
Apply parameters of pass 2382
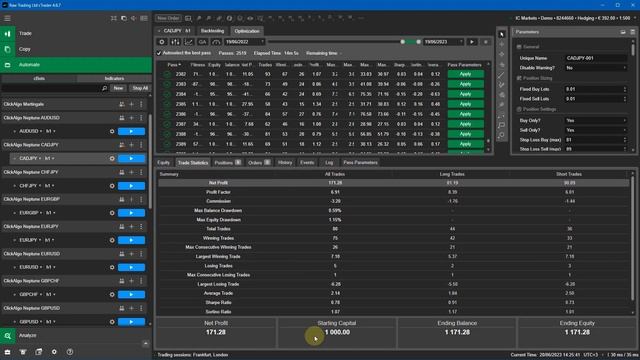click(465, 74)
